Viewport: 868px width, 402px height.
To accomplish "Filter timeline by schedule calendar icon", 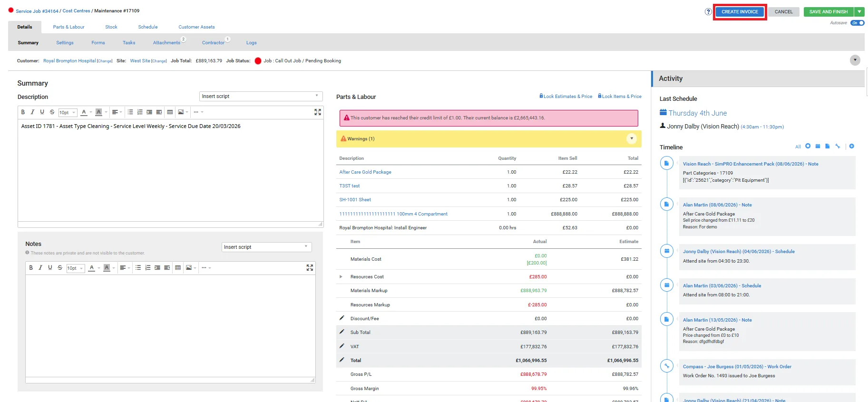I will [818, 146].
